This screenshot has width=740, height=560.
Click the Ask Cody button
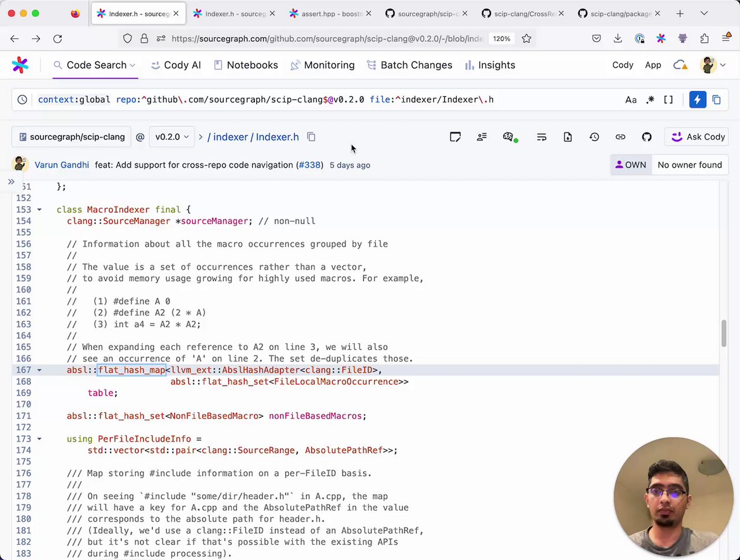point(698,137)
